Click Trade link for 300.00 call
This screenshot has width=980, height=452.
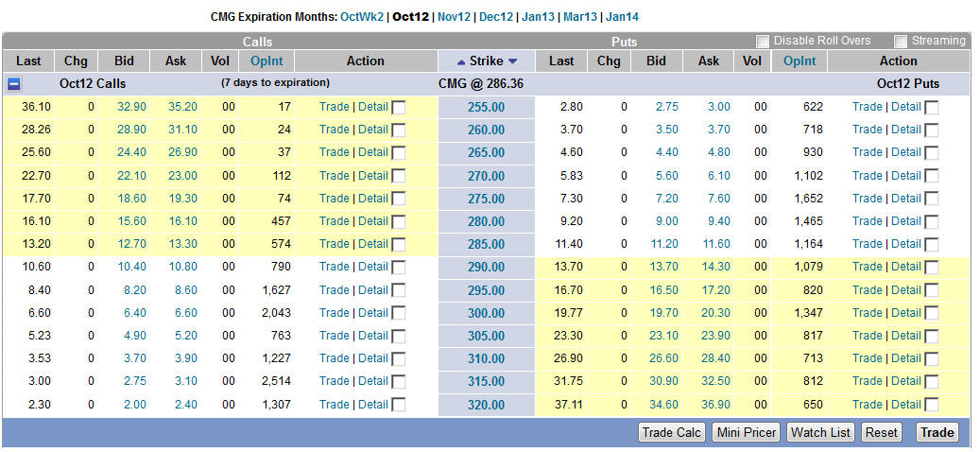pyautogui.click(x=334, y=313)
